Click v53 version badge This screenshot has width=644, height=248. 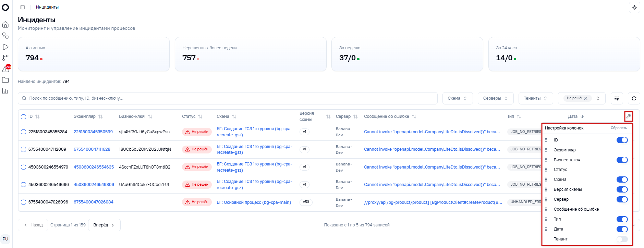click(306, 202)
